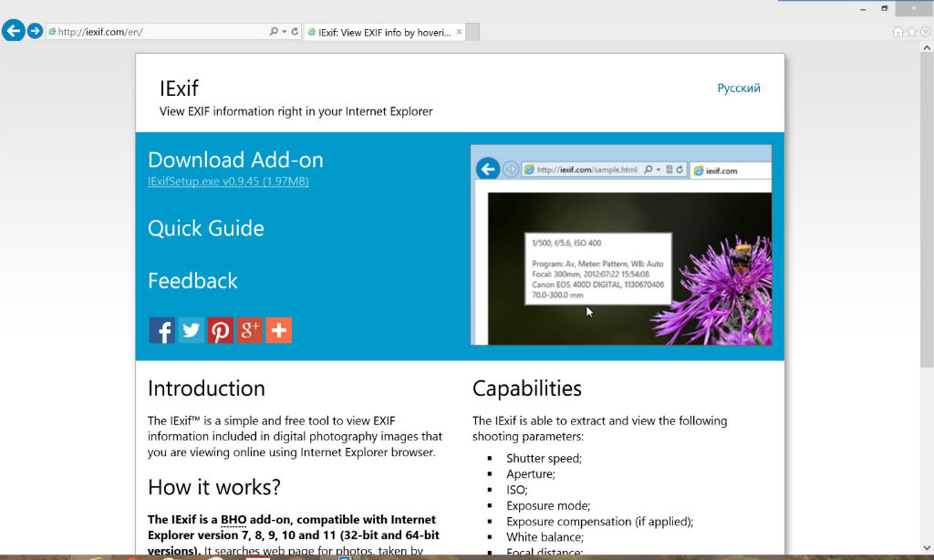Click the scrollbar up arrow
The height and width of the screenshot is (560, 934).
tap(927, 47)
